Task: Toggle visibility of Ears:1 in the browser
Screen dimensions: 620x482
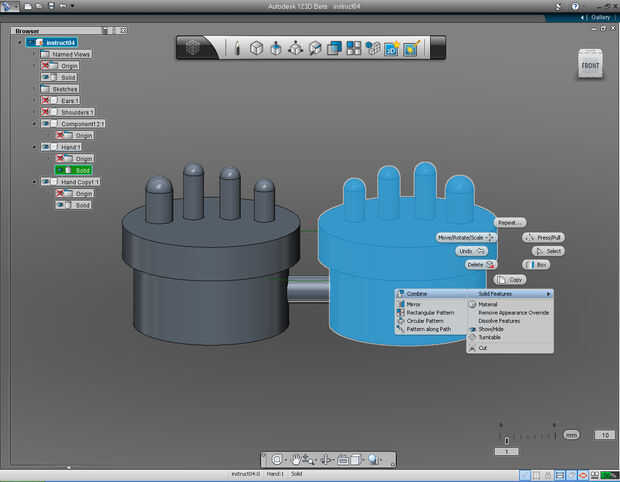Action: [46, 100]
